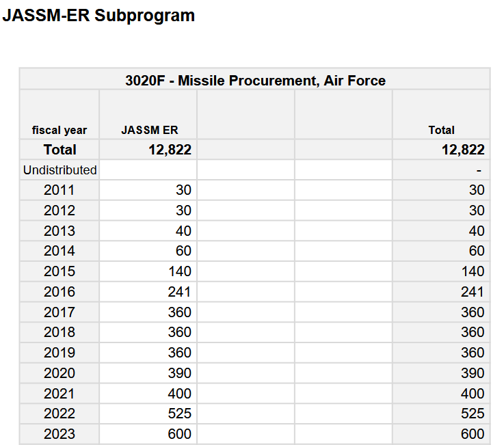Click the Total value 40 for 2013
This screenshot has width=504, height=445.
pos(477,231)
